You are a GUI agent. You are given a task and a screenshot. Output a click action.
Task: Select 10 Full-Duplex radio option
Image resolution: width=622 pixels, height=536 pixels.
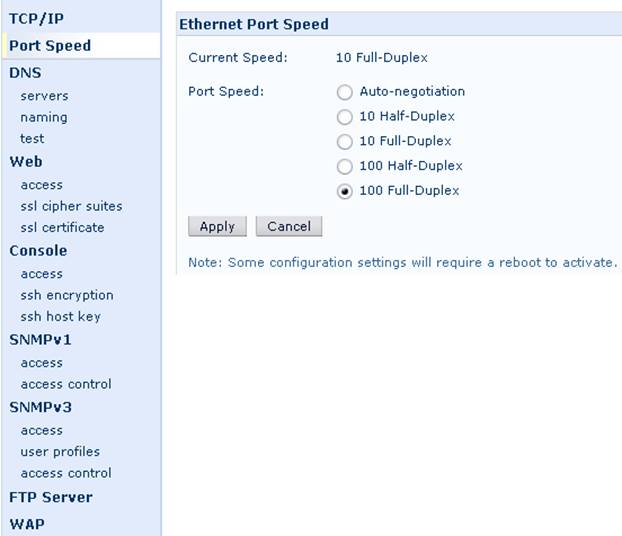(344, 142)
